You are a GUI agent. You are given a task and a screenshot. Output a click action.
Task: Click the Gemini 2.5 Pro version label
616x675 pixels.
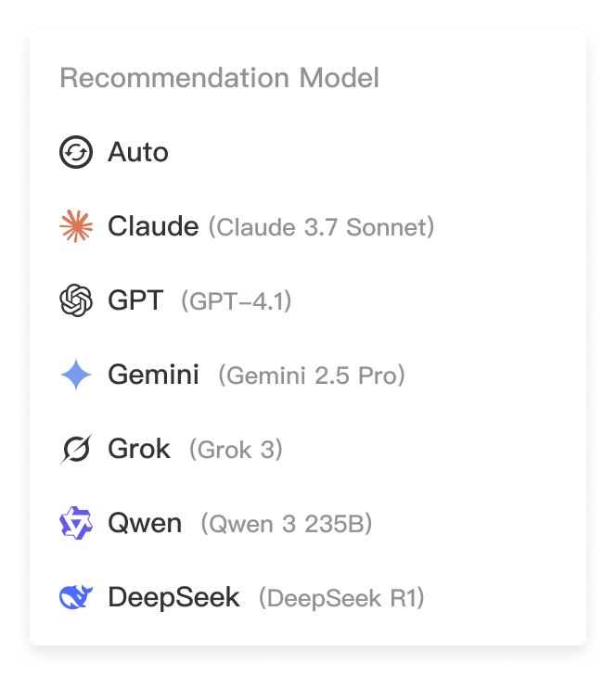tap(312, 376)
